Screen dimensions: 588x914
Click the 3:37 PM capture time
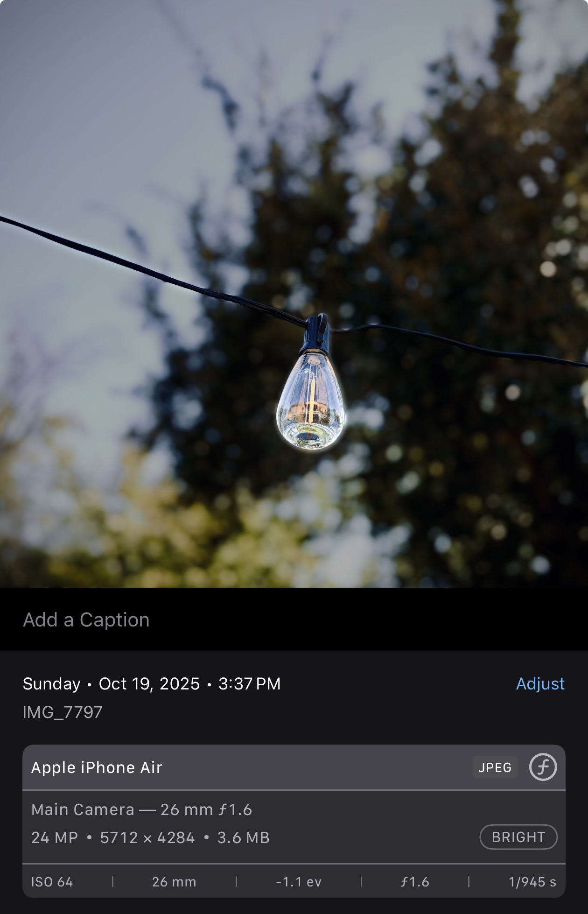click(x=249, y=683)
